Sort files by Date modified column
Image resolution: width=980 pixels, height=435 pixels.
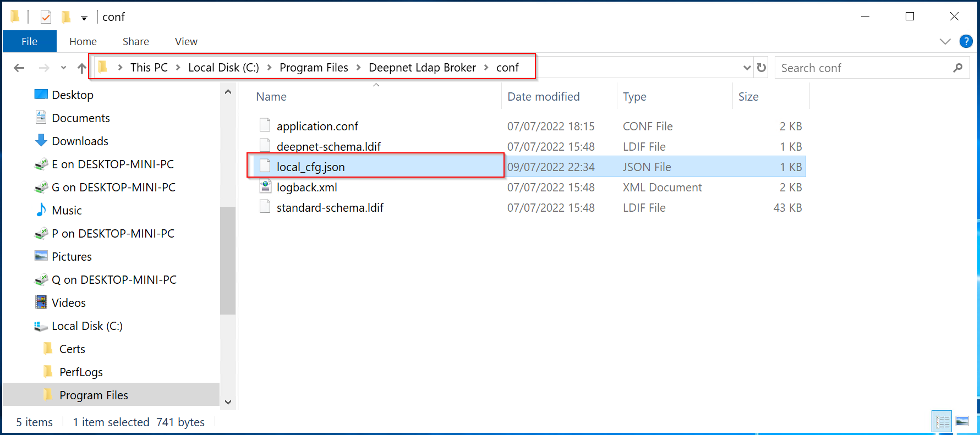543,97
